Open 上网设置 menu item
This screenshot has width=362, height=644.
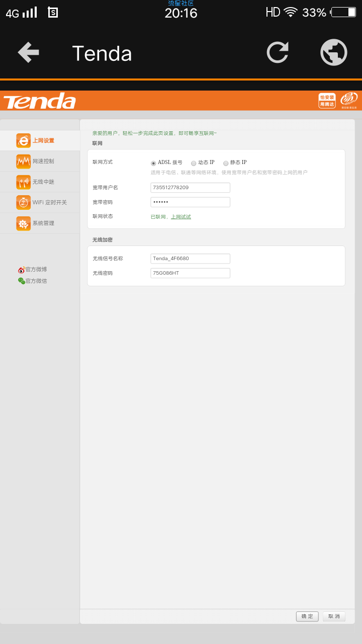pos(40,140)
